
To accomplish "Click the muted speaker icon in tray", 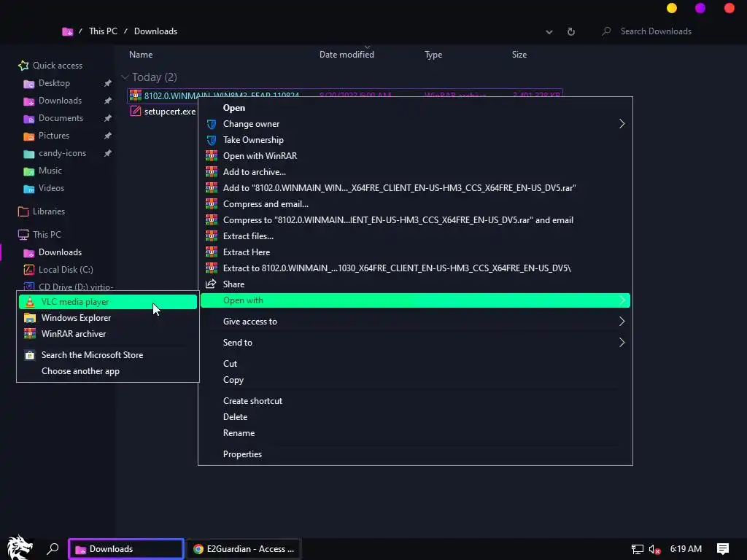I will 654,549.
